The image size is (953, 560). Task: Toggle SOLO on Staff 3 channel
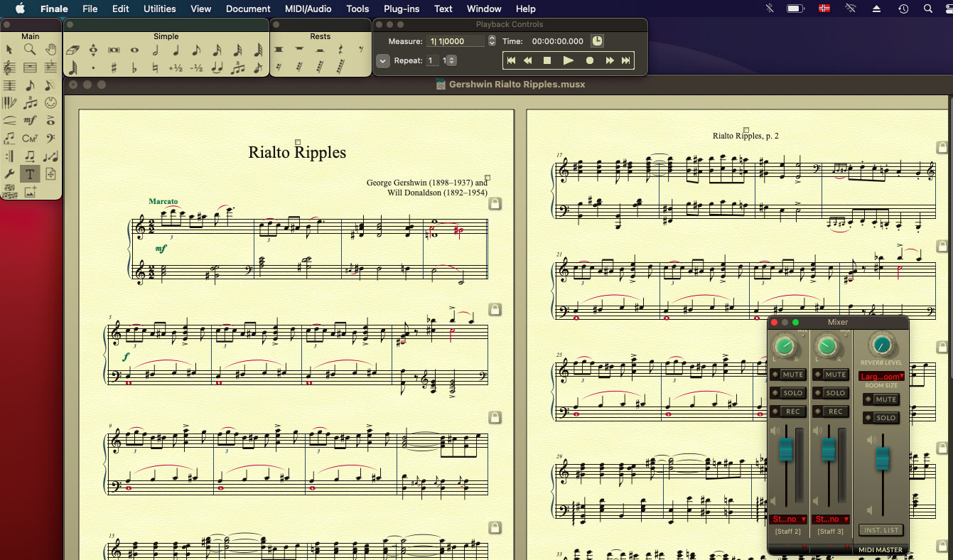coord(831,393)
